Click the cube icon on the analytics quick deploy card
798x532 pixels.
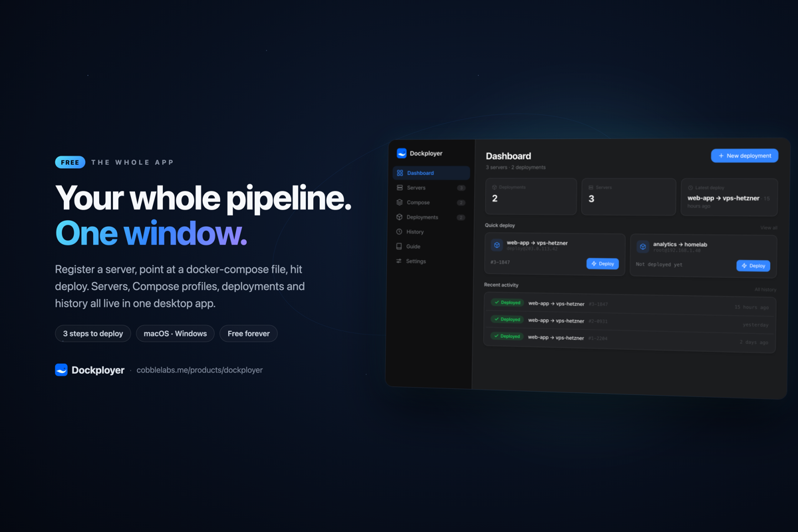(x=642, y=247)
